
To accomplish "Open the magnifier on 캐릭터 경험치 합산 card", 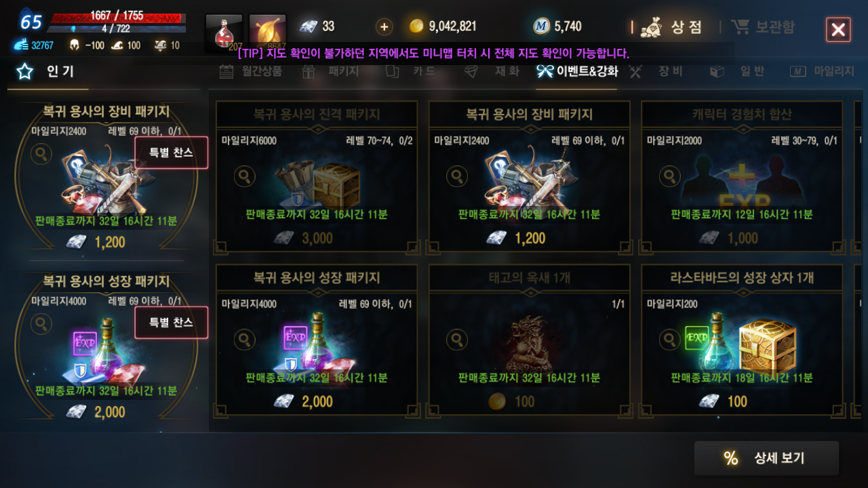I will 670,177.
